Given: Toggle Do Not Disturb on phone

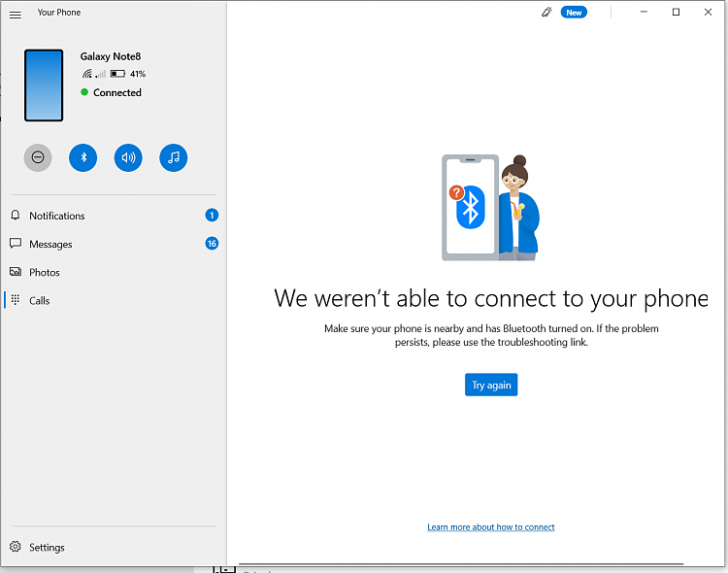Looking at the screenshot, I should 38,157.
